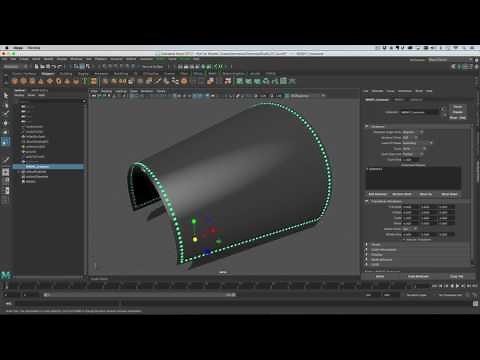
Task: Create a polygon cylinder from the shelf
Action: tap(32, 81)
